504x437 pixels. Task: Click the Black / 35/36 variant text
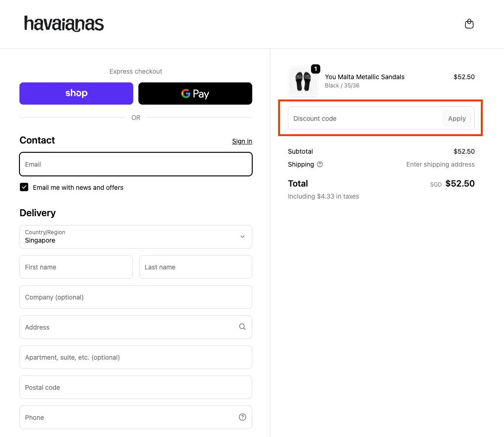click(x=342, y=86)
